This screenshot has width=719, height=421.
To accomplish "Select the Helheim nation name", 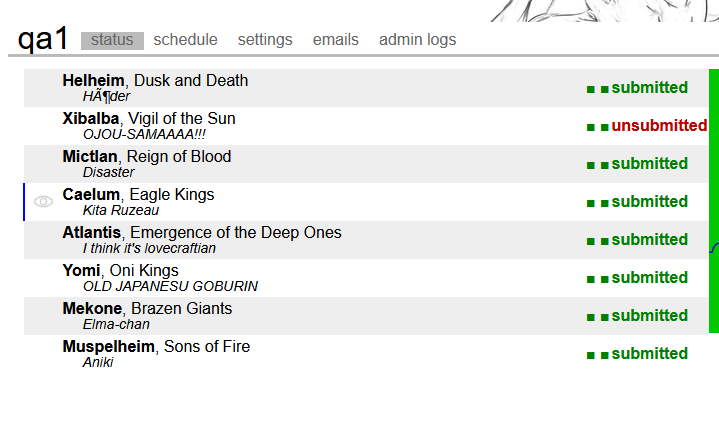I will (x=93, y=80).
